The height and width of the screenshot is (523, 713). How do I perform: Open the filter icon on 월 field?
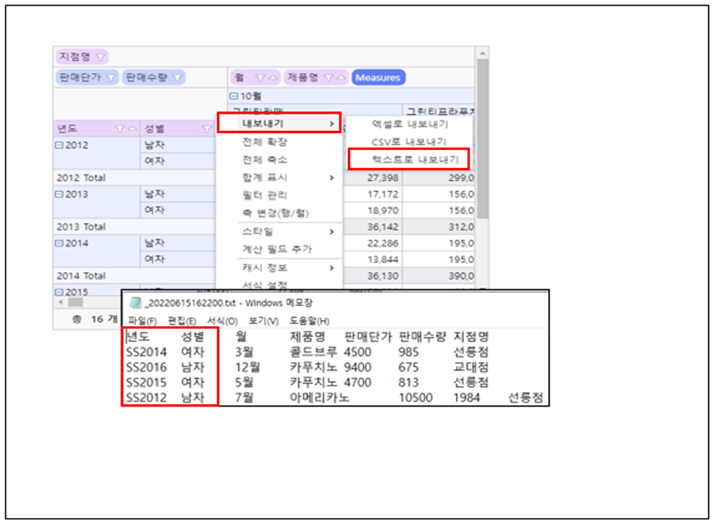point(260,78)
